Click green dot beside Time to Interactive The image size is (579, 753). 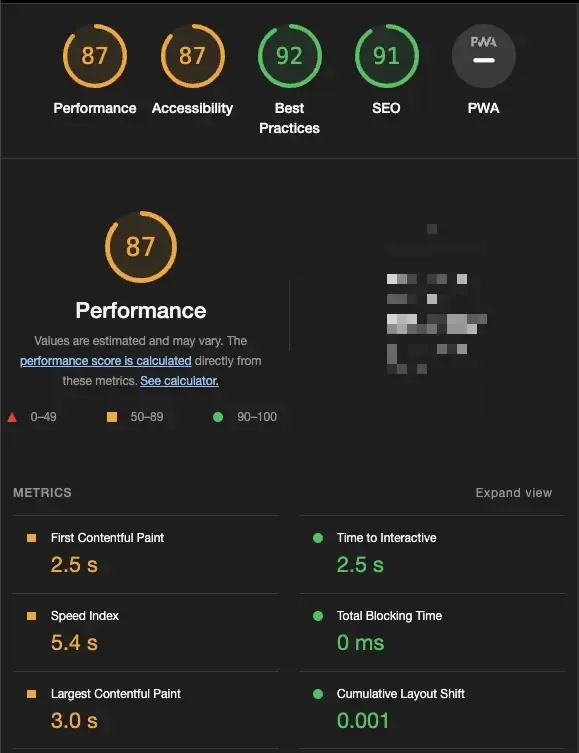coord(318,538)
